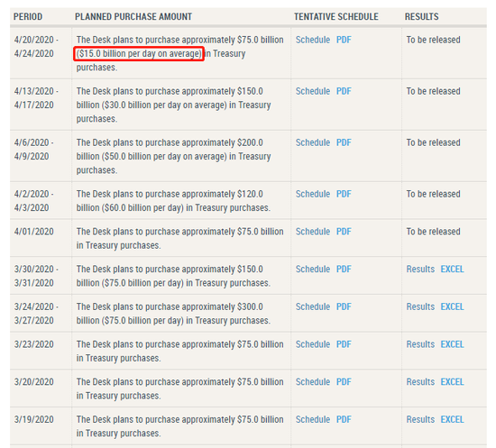
Task: Click 'To be released' in 4/6/2020 row
Action: pos(433,142)
